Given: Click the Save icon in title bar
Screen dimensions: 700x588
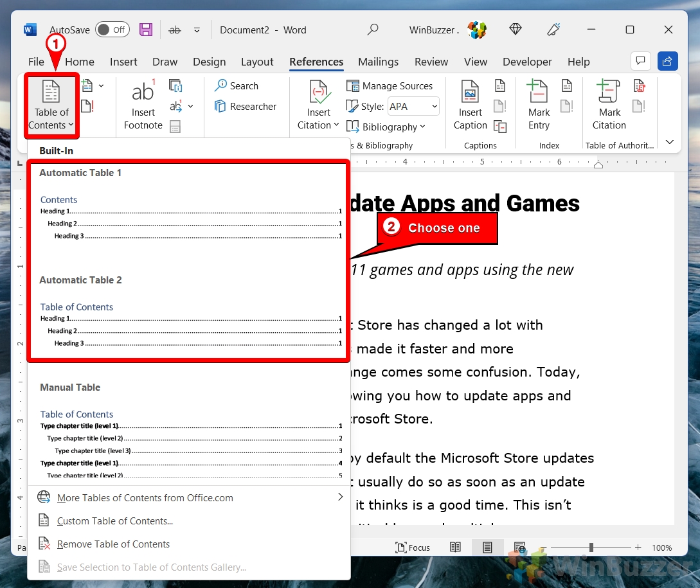Looking at the screenshot, I should 146,30.
